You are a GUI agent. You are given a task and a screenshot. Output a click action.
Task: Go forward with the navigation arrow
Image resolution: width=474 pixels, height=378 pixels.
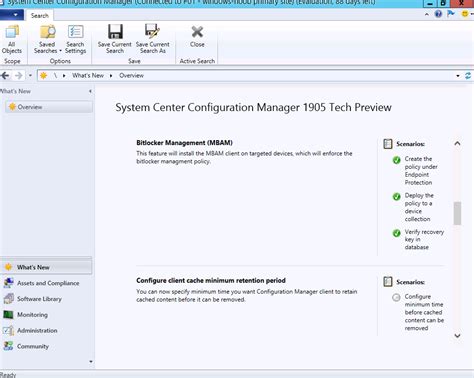(x=19, y=76)
